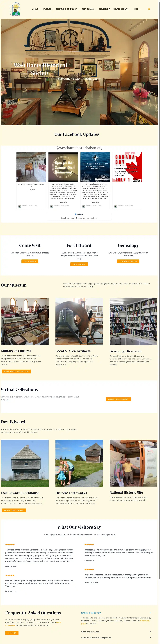The height and width of the screenshot is (644, 160).
Task: Click the star rating above Carrilee E. review
Action: (89, 544)
